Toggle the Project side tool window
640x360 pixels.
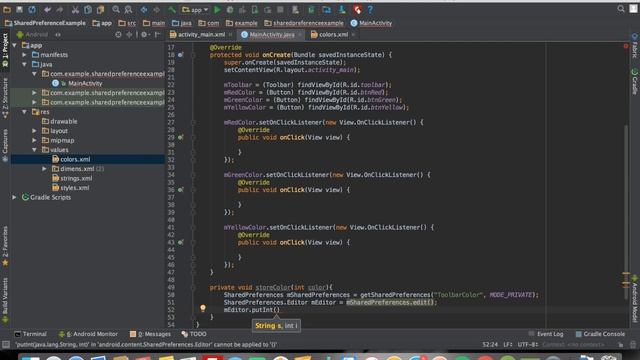(5, 50)
